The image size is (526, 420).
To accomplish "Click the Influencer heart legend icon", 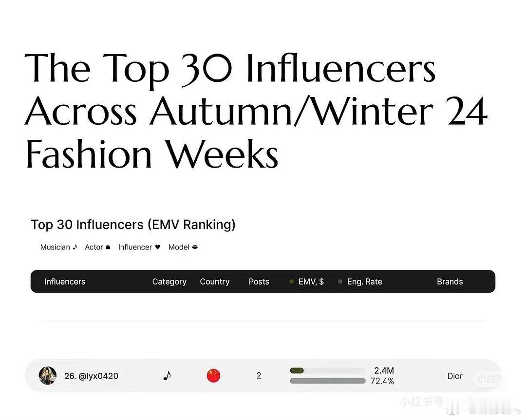I will point(158,247).
